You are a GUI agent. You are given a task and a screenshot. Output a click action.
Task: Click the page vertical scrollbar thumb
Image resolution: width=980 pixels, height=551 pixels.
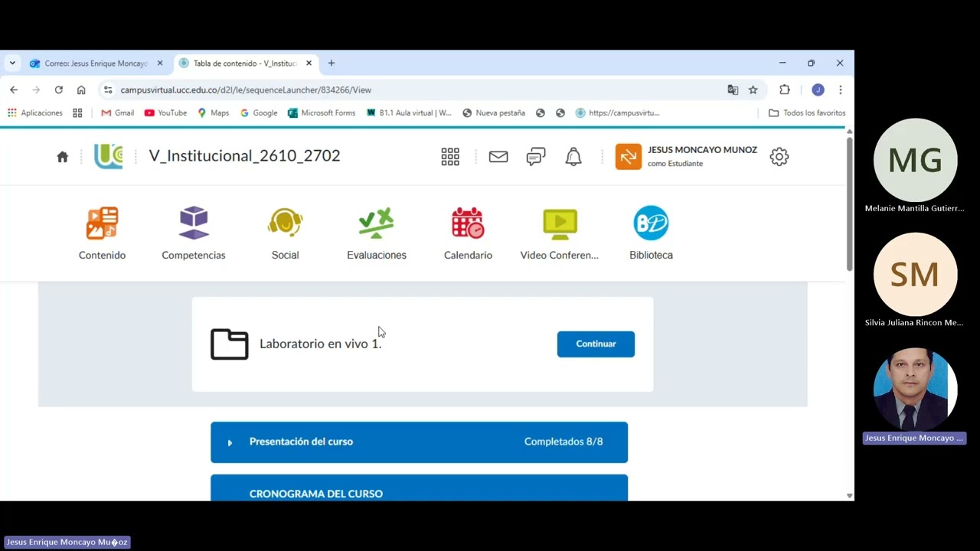click(850, 203)
